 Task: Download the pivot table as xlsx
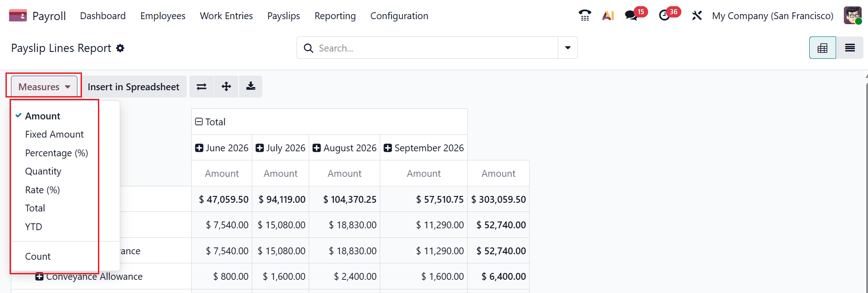tap(250, 87)
